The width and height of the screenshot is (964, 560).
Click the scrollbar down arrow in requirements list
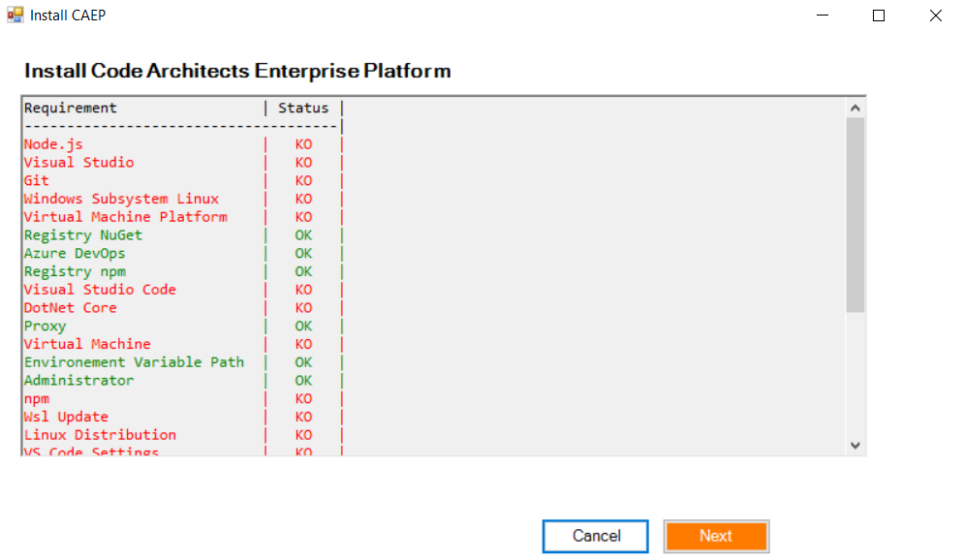[855, 445]
